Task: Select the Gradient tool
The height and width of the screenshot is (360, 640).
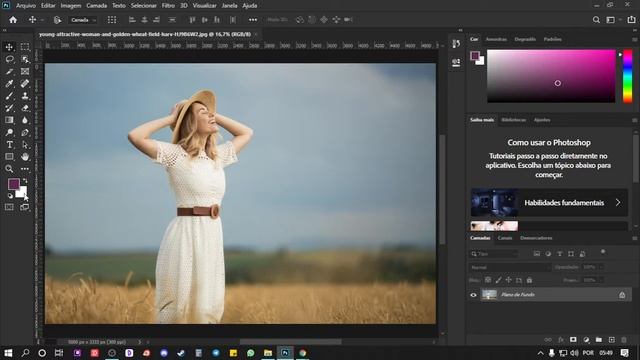Action: coord(9,120)
